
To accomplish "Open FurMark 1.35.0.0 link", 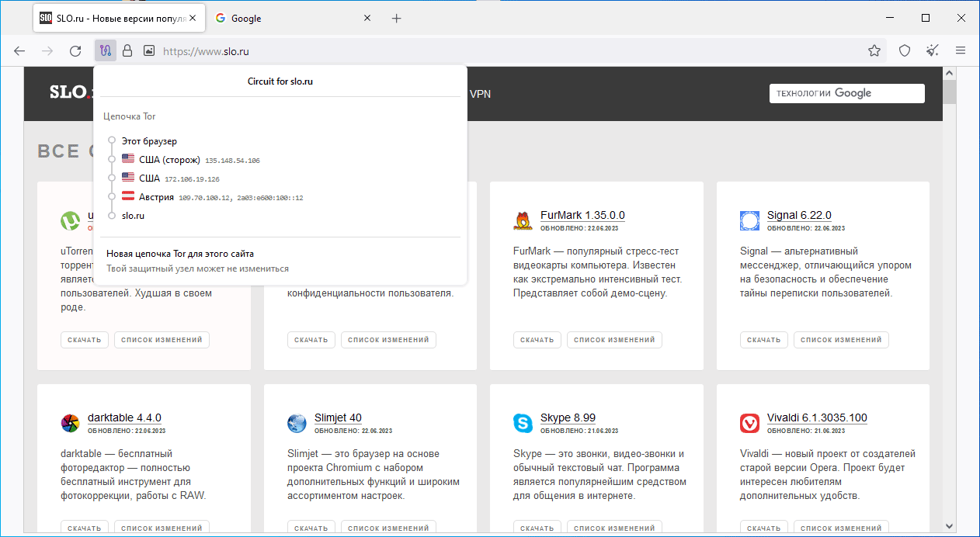I will (x=582, y=215).
